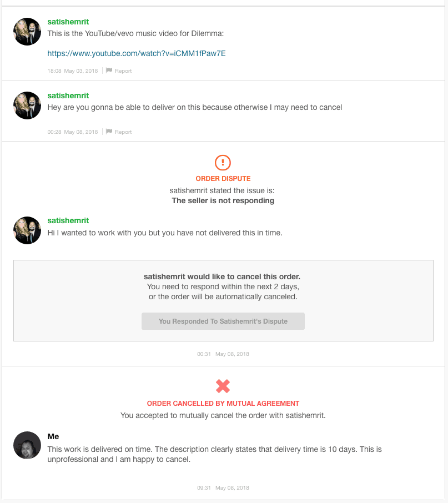Click Report on the 18:08 May 03 message
The image size is (448, 503).
(x=123, y=71)
